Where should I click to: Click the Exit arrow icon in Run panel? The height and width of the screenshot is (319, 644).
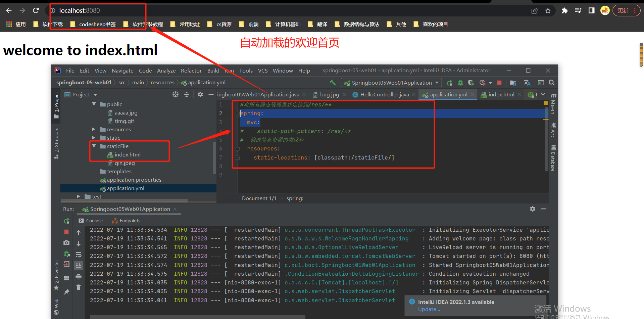pos(66,264)
